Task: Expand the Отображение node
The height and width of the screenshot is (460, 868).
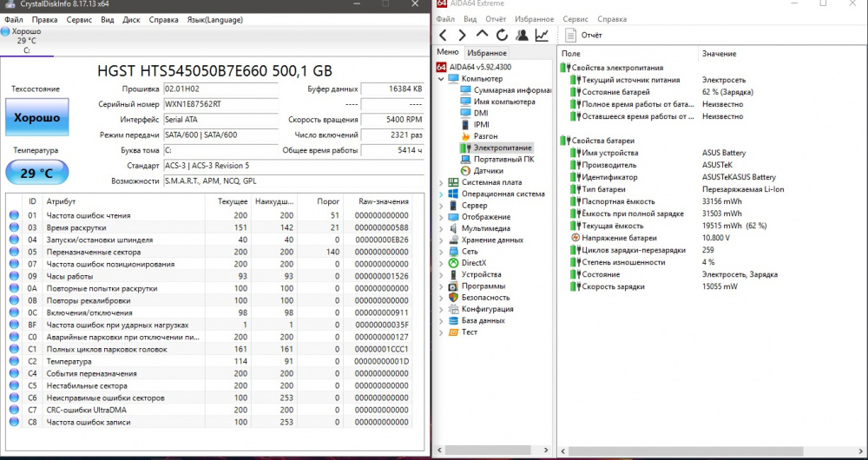Action: coord(441,217)
